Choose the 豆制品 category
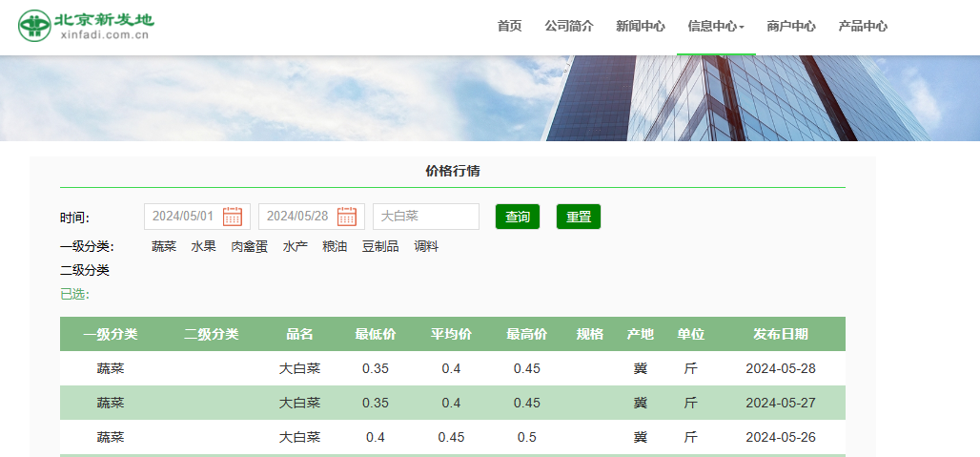 [380, 246]
